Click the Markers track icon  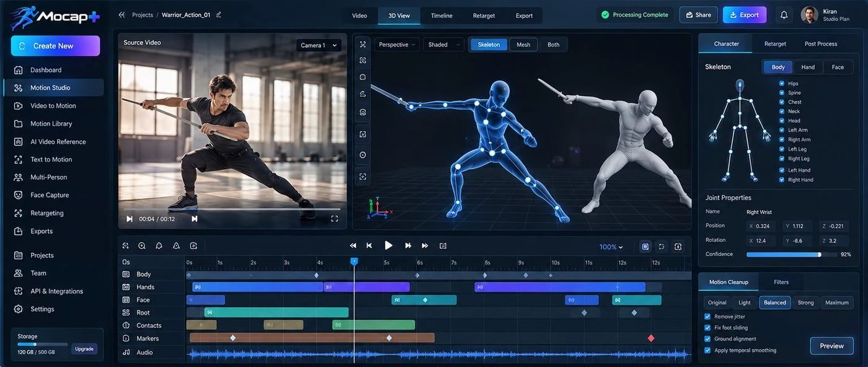click(126, 338)
